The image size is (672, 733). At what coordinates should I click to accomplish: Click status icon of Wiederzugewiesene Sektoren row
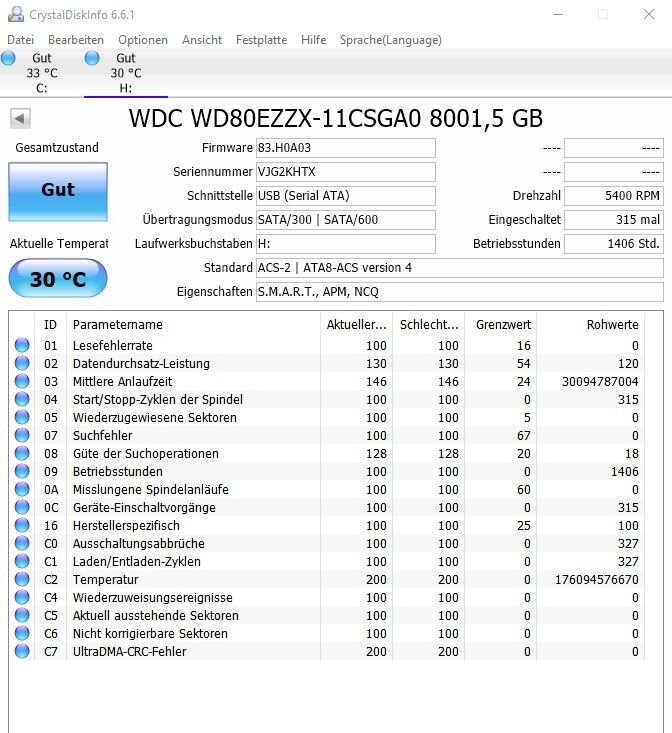pyautogui.click(x=22, y=417)
